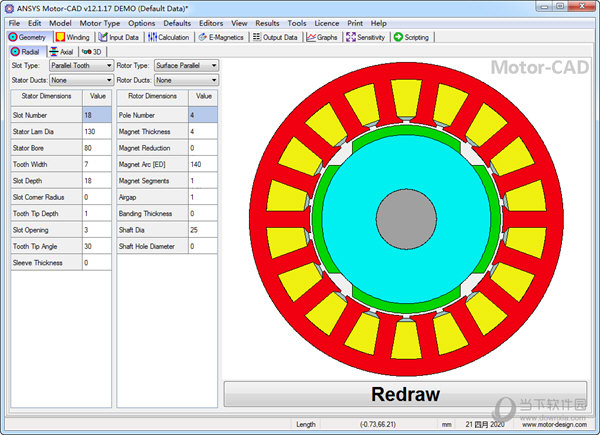
Task: Open the Graphs tab
Action: [322, 37]
